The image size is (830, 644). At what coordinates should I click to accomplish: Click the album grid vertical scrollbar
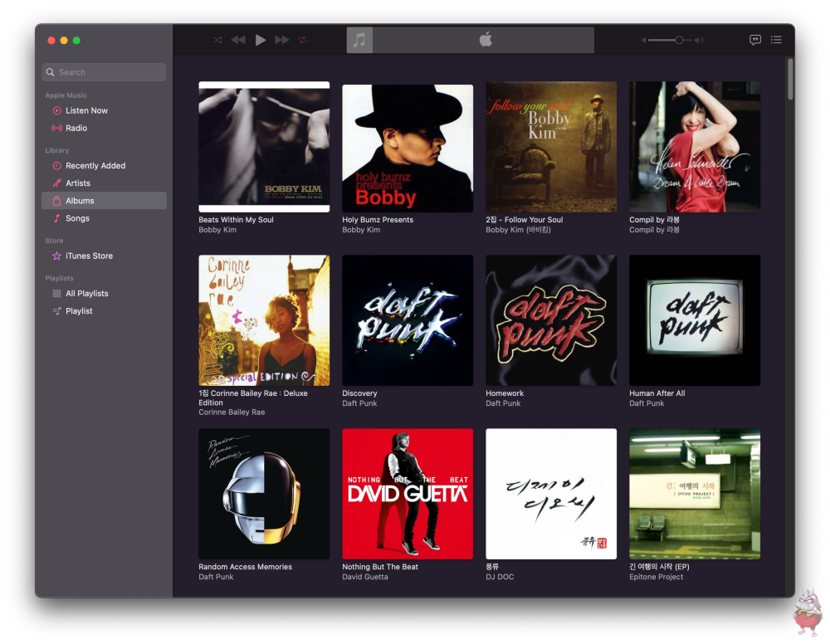[x=790, y=80]
